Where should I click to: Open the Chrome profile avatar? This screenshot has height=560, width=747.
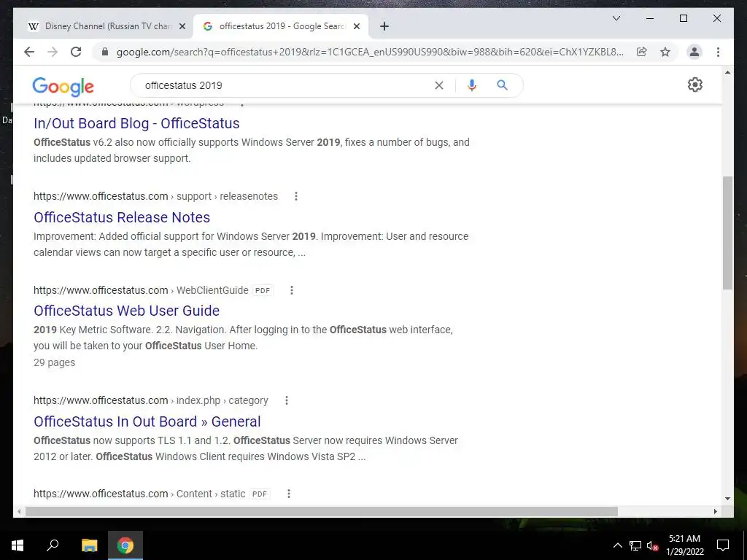pos(694,52)
